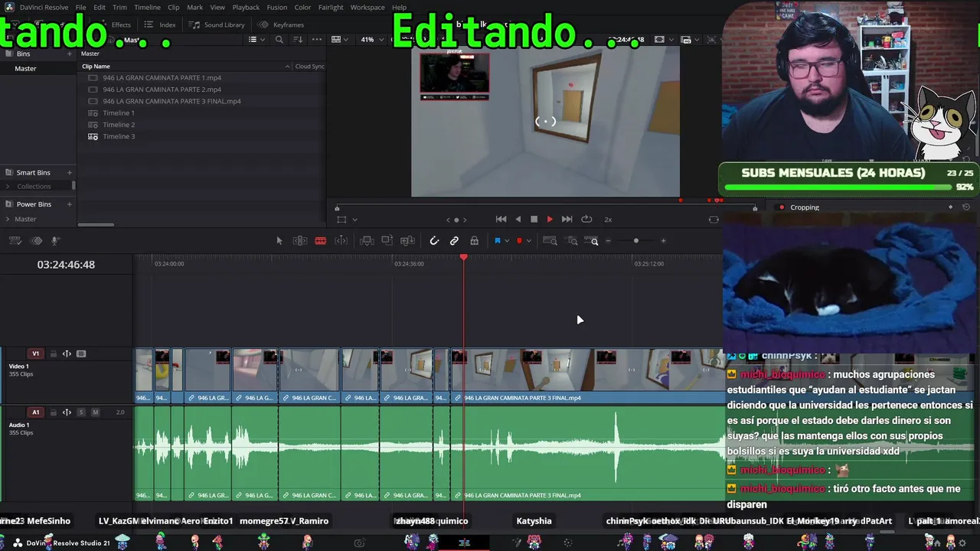
Task: Open media pool three-dot options menu
Action: click(317, 40)
